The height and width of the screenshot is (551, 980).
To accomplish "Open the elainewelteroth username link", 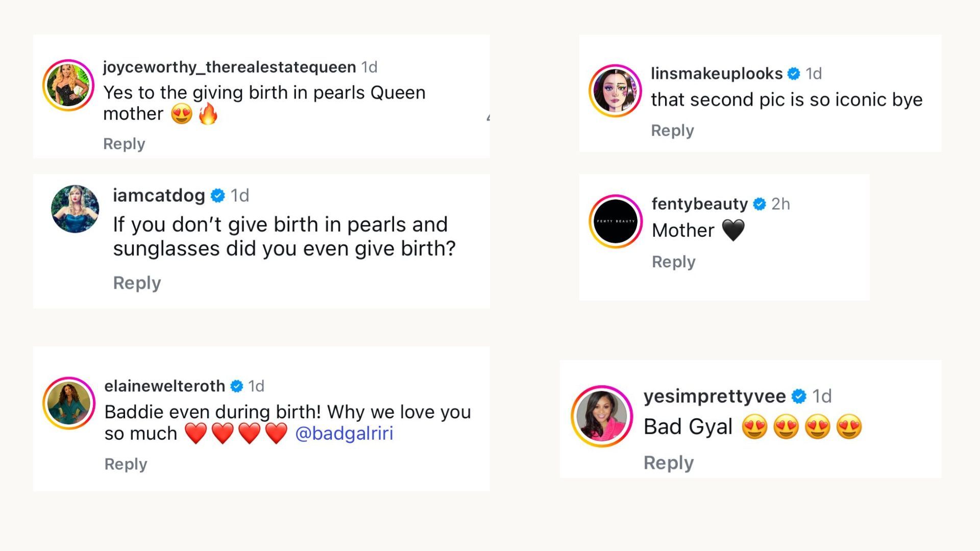I will coord(164,386).
